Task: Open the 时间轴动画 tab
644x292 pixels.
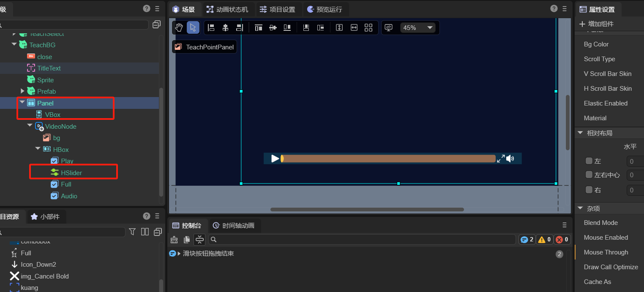Action: pos(234,226)
